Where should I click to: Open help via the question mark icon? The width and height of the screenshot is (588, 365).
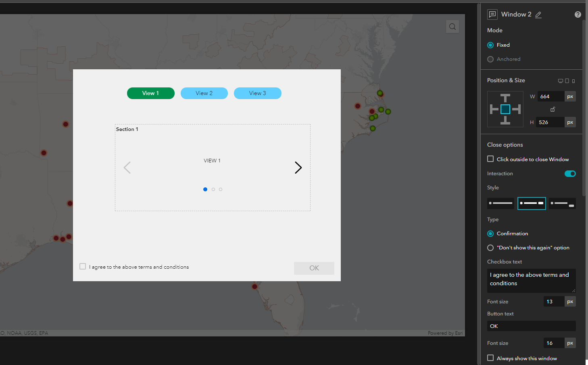(x=578, y=14)
